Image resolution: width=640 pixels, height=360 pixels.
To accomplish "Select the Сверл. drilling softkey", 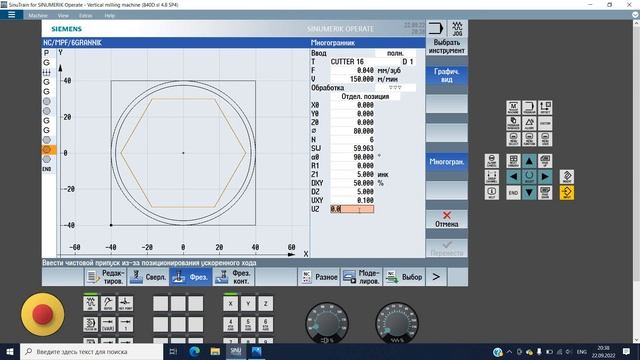I will click(x=148, y=277).
